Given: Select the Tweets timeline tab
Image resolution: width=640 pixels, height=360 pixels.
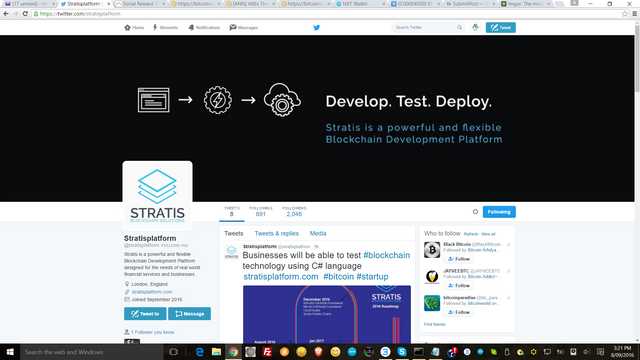Looking at the screenshot, I should point(233,233).
